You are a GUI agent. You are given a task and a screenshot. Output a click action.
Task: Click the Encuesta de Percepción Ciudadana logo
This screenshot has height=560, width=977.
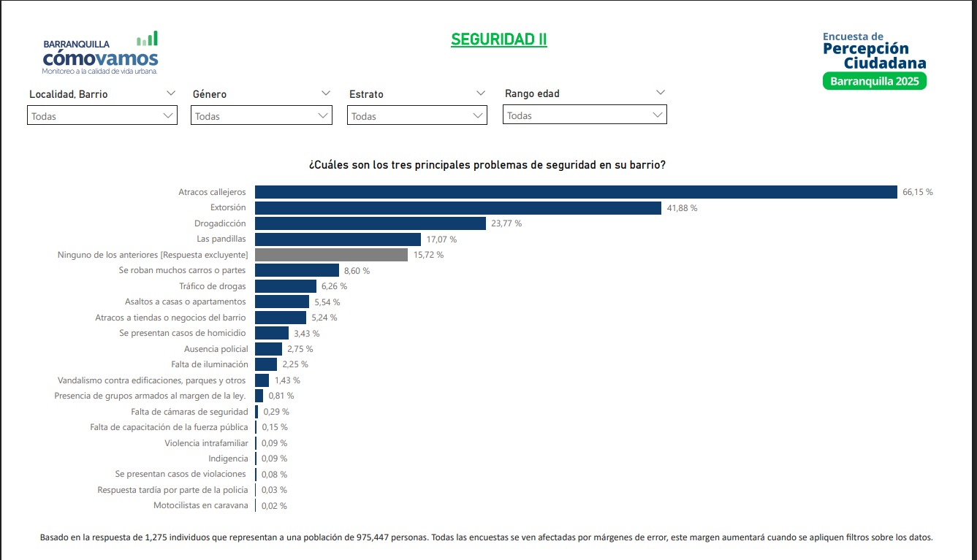click(875, 61)
